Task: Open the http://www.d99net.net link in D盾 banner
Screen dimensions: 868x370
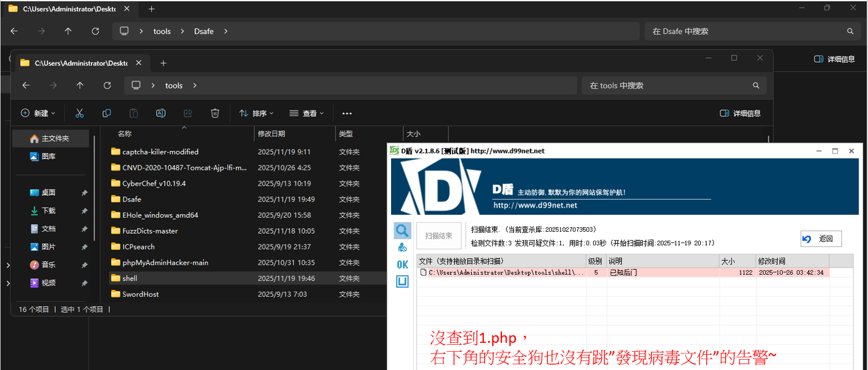Action: [x=535, y=205]
